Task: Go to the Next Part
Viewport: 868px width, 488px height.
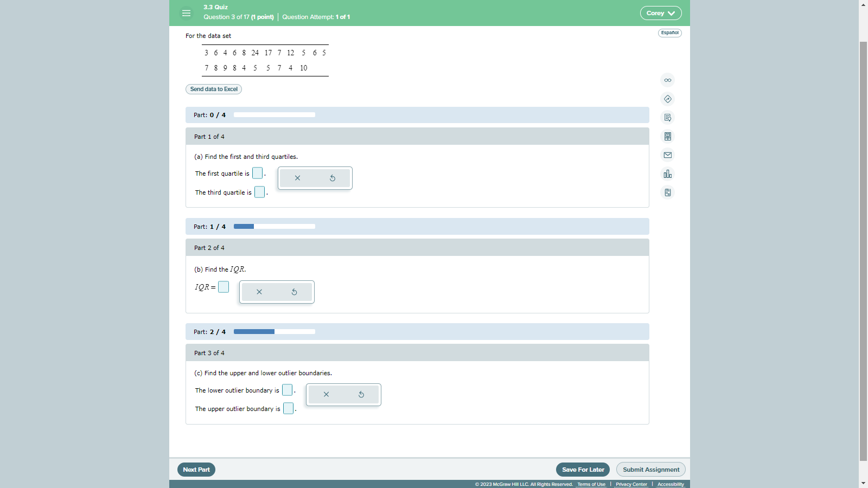Action: [196, 470]
